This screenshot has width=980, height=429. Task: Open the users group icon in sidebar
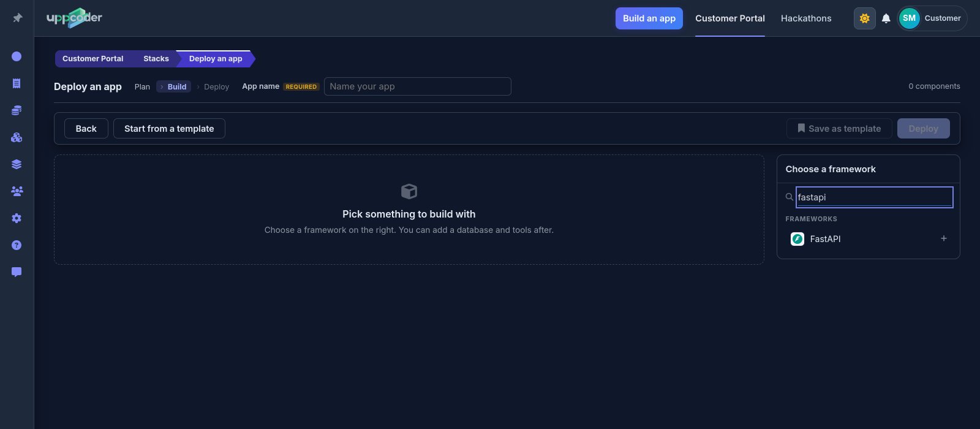point(17,191)
